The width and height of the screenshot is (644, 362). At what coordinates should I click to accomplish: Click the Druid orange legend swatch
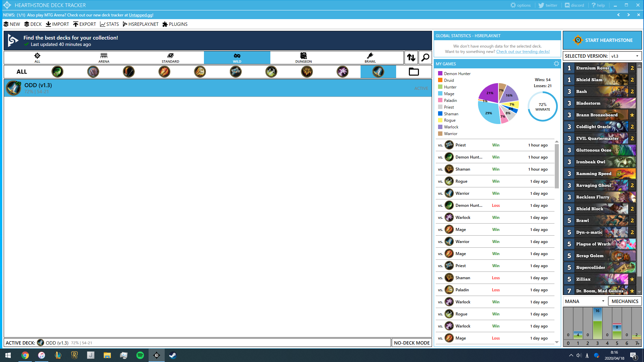click(x=440, y=80)
